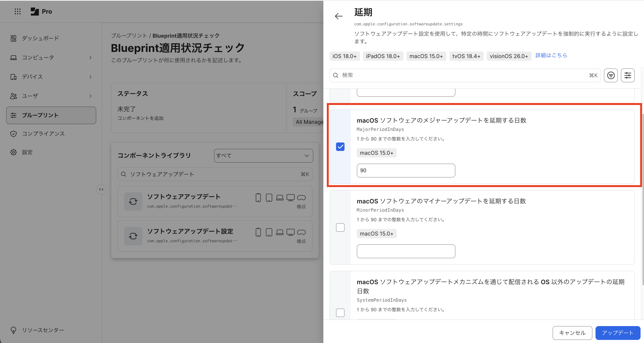Collapse sidebar with the angle-brackets handle
Viewport: 644px width, 343px height.
pyautogui.click(x=101, y=189)
